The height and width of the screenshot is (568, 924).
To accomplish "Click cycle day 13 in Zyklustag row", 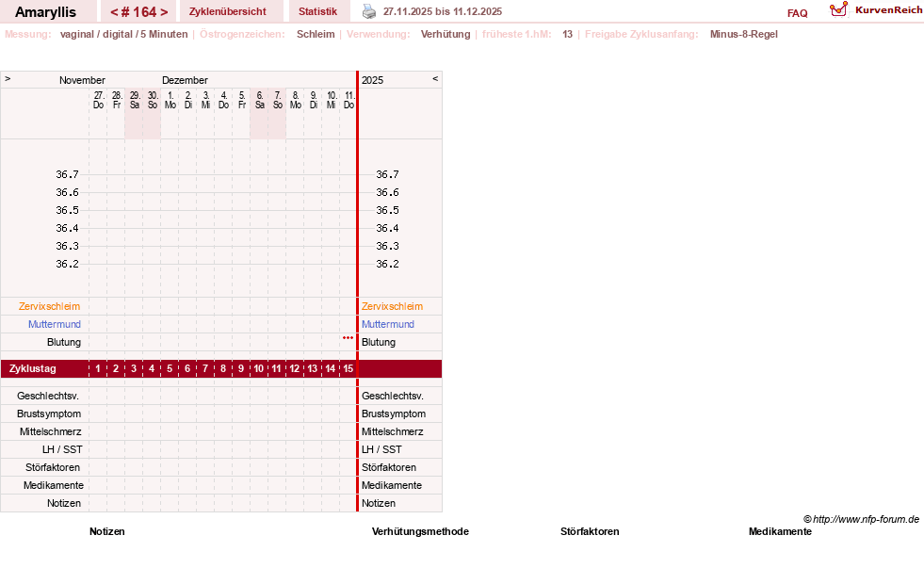I will [313, 369].
